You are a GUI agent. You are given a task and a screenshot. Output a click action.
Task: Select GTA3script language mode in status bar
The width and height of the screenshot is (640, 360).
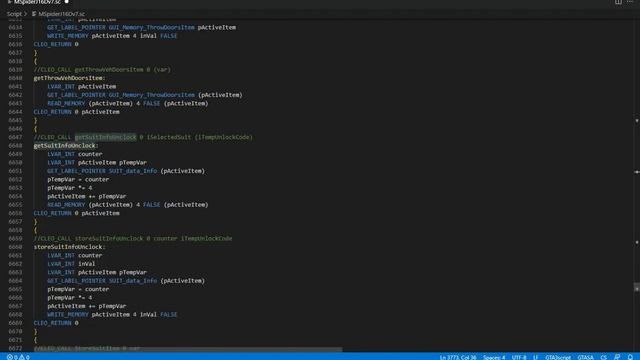[x=558, y=357]
